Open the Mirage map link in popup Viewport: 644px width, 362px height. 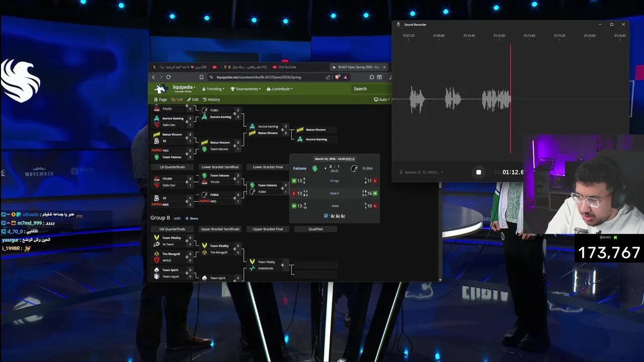click(335, 180)
